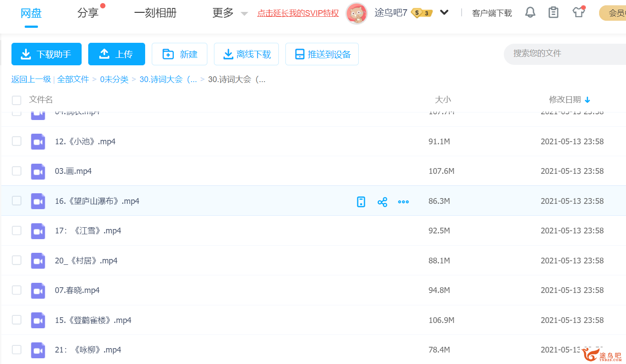This screenshot has width=626, height=364.
Task: Open file name 12.《小池》.mp4
Action: click(x=85, y=142)
